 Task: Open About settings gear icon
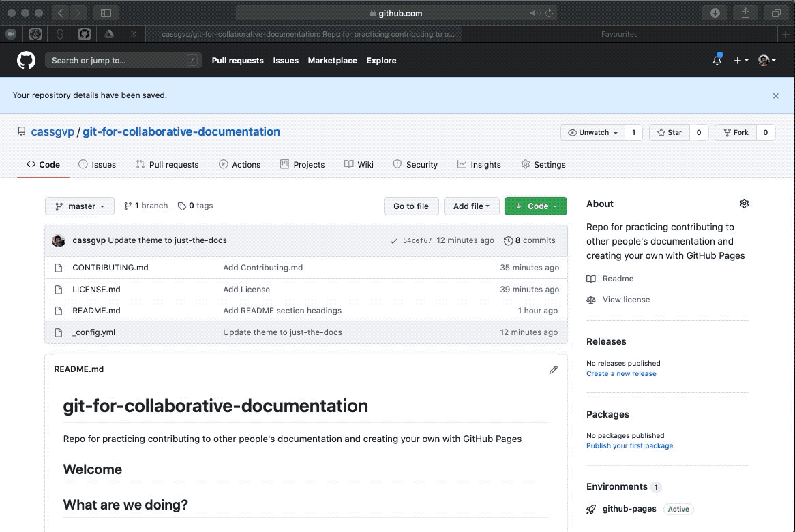(x=744, y=204)
